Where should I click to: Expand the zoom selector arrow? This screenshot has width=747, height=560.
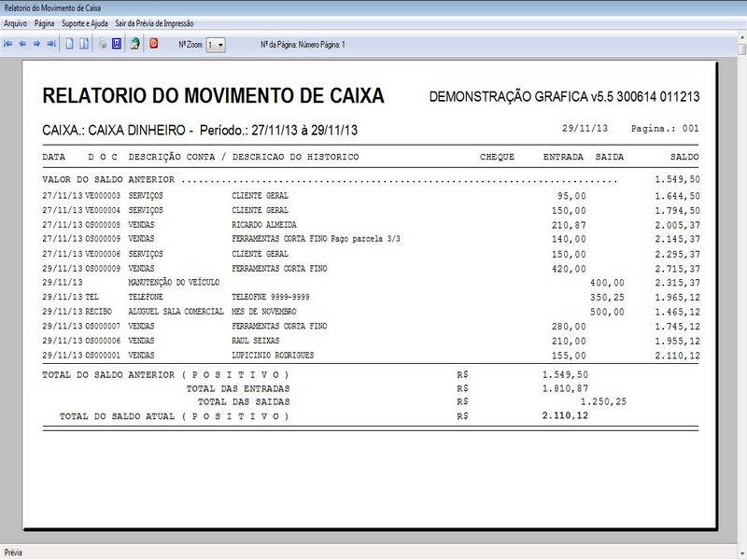(221, 43)
